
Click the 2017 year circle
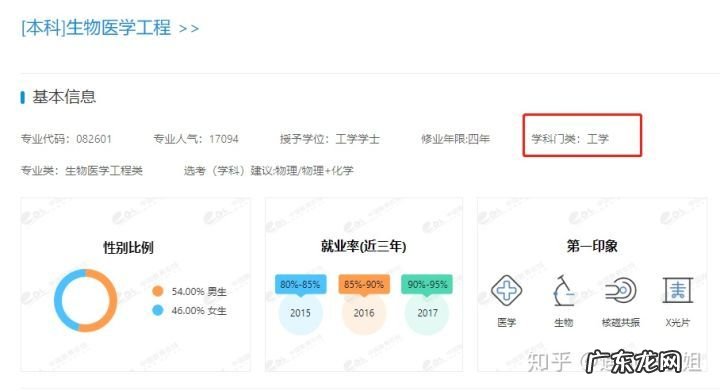427,313
